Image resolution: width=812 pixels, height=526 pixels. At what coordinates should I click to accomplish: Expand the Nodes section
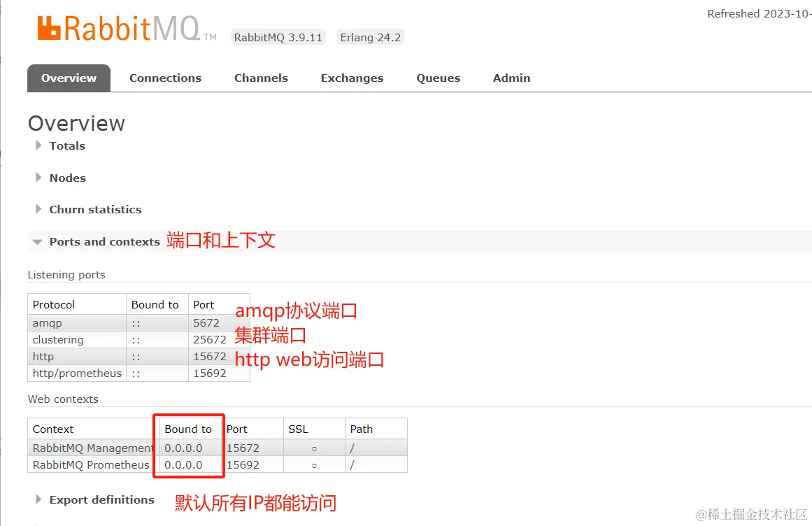pos(61,178)
